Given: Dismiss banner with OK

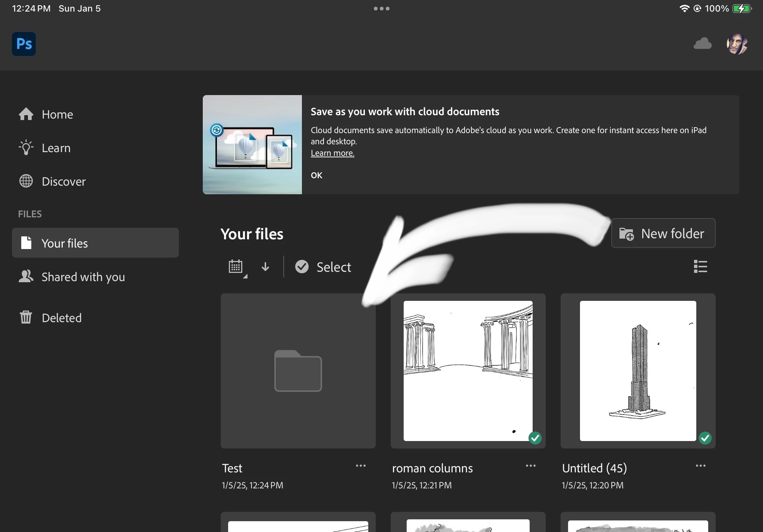Looking at the screenshot, I should pos(316,175).
